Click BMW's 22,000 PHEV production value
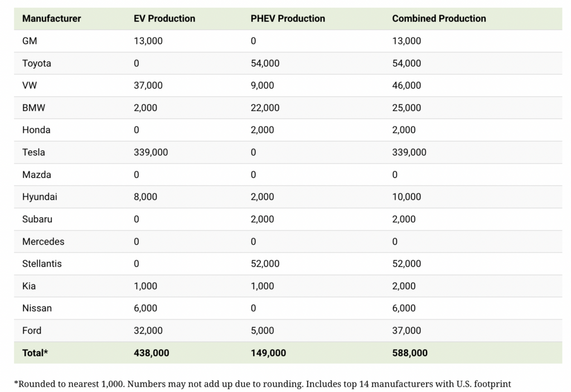Image resolution: width=571 pixels, height=392 pixels. coord(265,108)
